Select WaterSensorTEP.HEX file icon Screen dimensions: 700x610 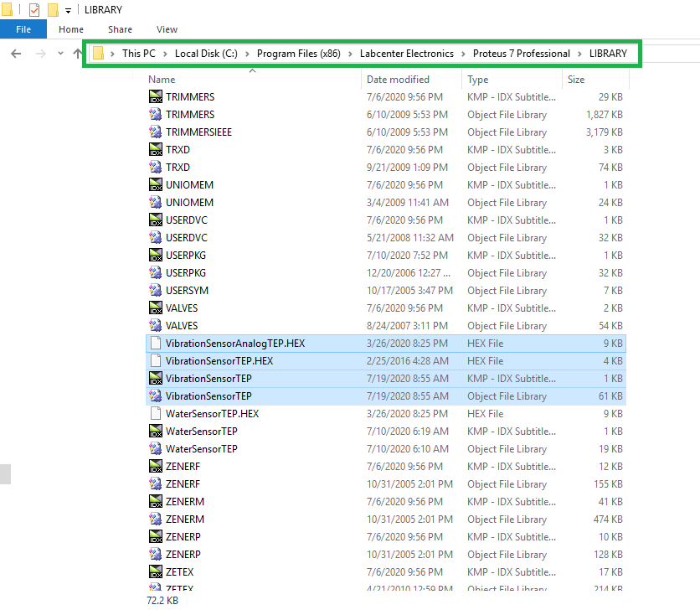click(x=156, y=414)
